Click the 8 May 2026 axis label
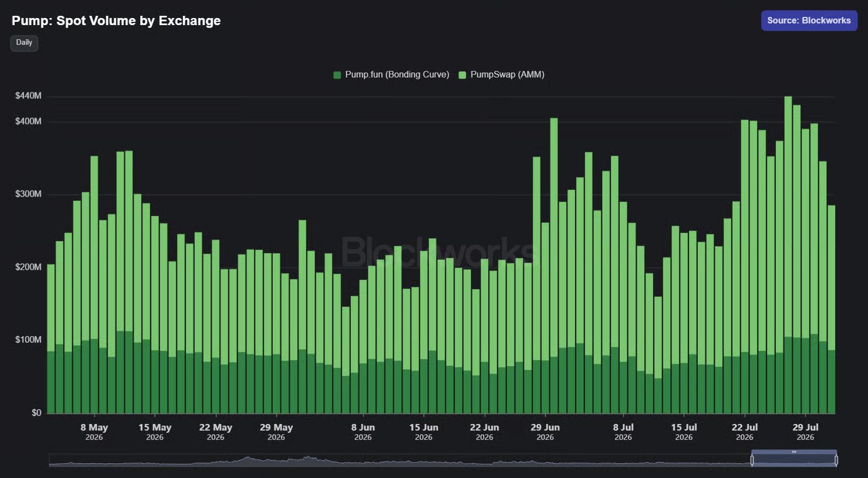The height and width of the screenshot is (478, 868). (x=94, y=432)
